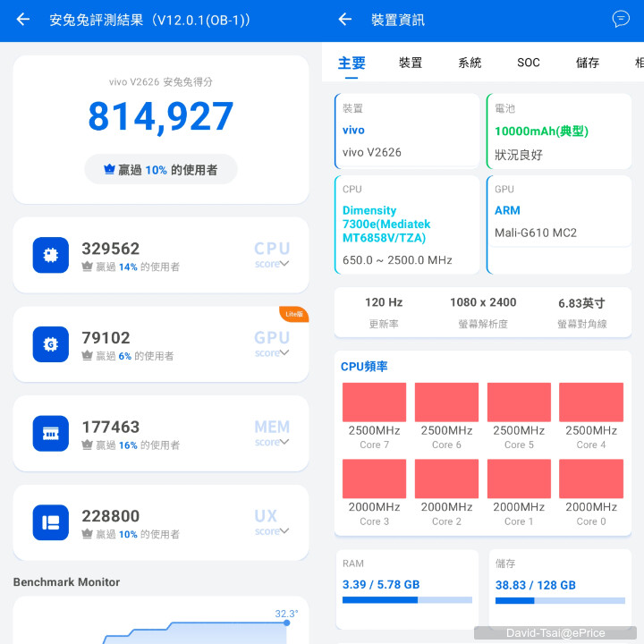This screenshot has width=644, height=644.
Task: Go back from the device info screen
Action: pos(345,20)
